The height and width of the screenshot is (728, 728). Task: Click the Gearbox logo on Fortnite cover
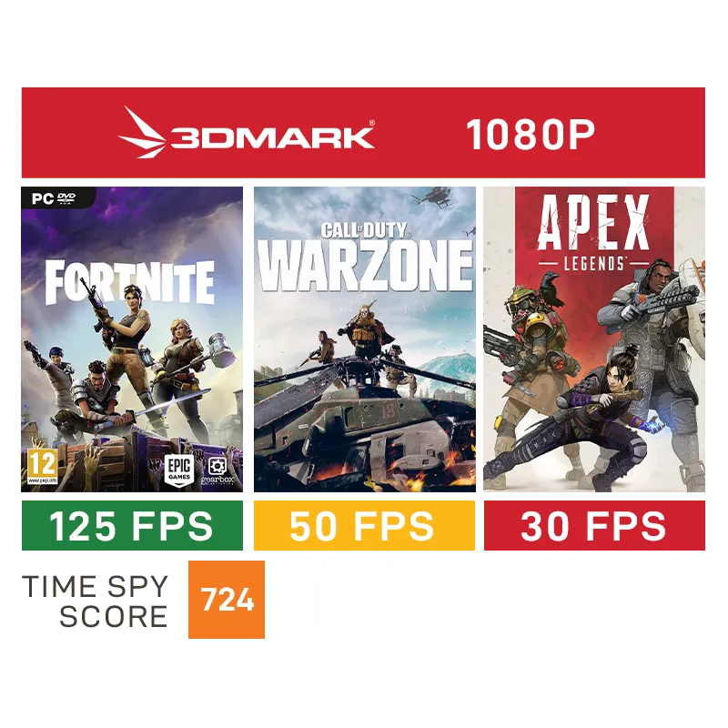click(217, 471)
